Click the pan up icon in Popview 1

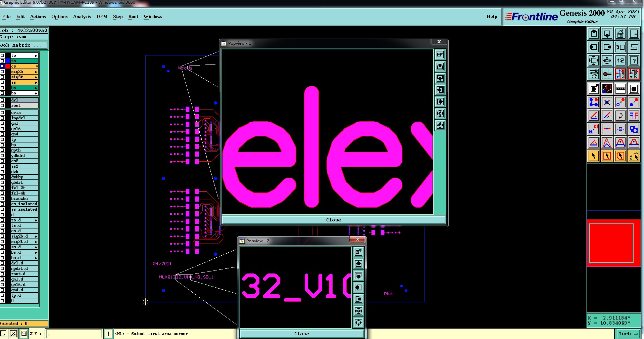440,66
